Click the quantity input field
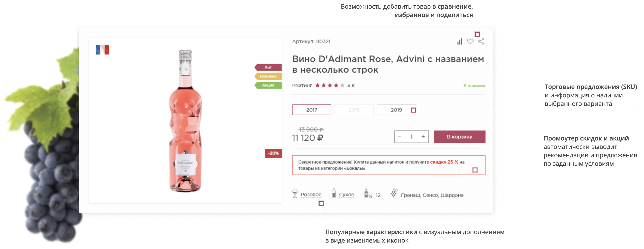644x249 pixels. [x=411, y=137]
